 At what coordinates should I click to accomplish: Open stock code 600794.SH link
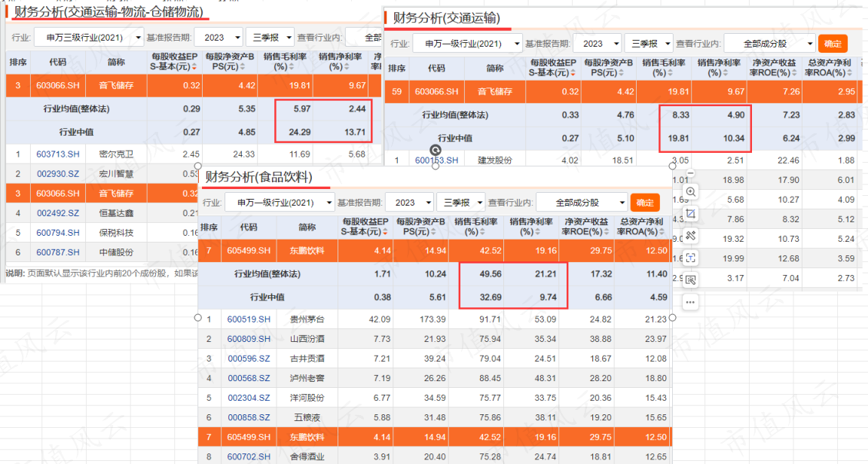(57, 233)
